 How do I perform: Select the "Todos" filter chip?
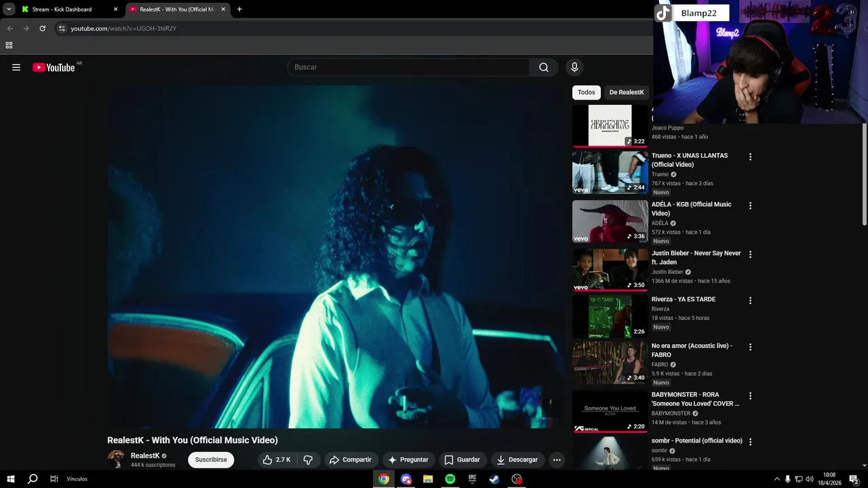click(587, 92)
